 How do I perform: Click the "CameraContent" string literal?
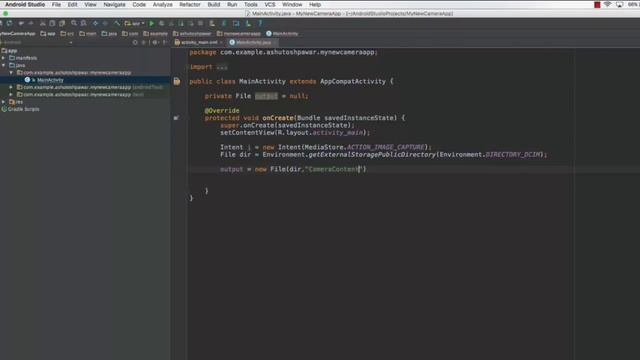coord(333,169)
